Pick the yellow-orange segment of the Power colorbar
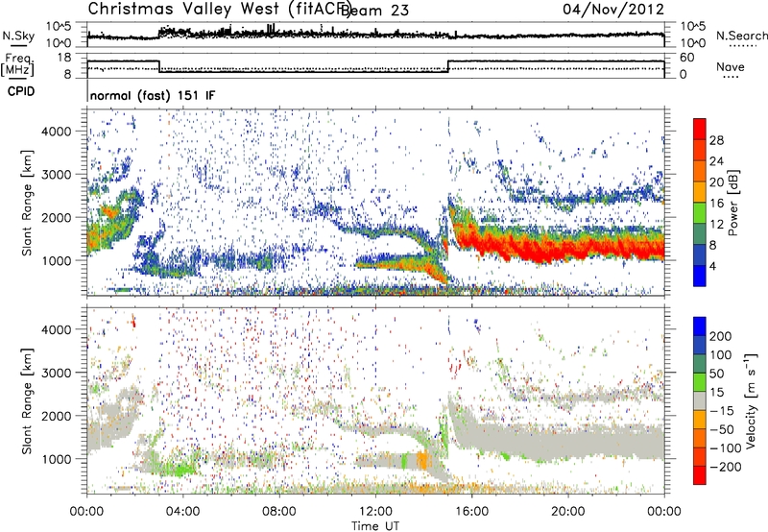768x532 pixels. 700,191
